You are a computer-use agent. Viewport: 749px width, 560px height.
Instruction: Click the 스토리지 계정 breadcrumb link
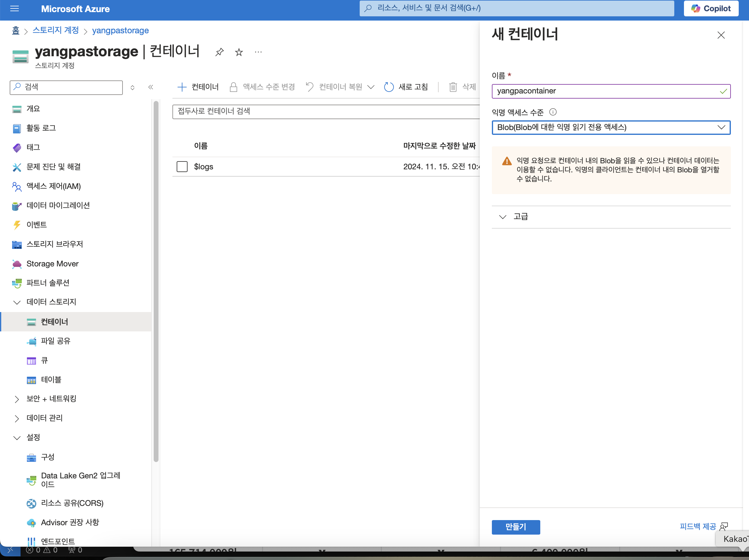(56, 31)
